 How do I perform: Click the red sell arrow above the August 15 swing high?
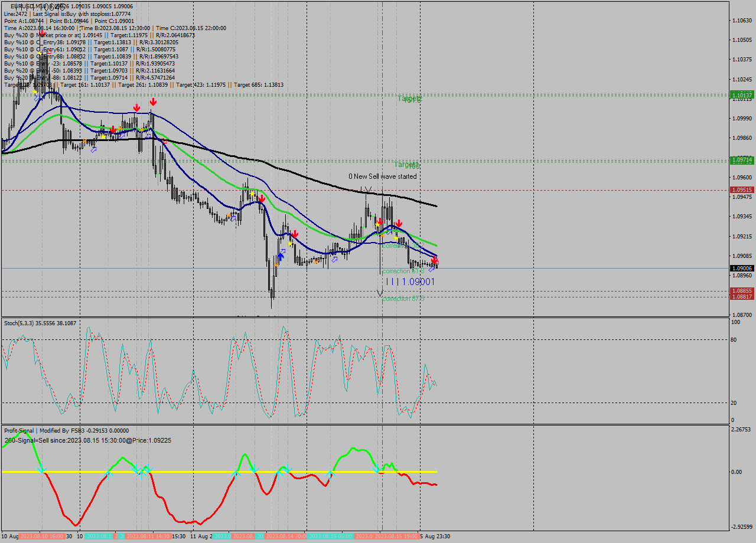399,223
